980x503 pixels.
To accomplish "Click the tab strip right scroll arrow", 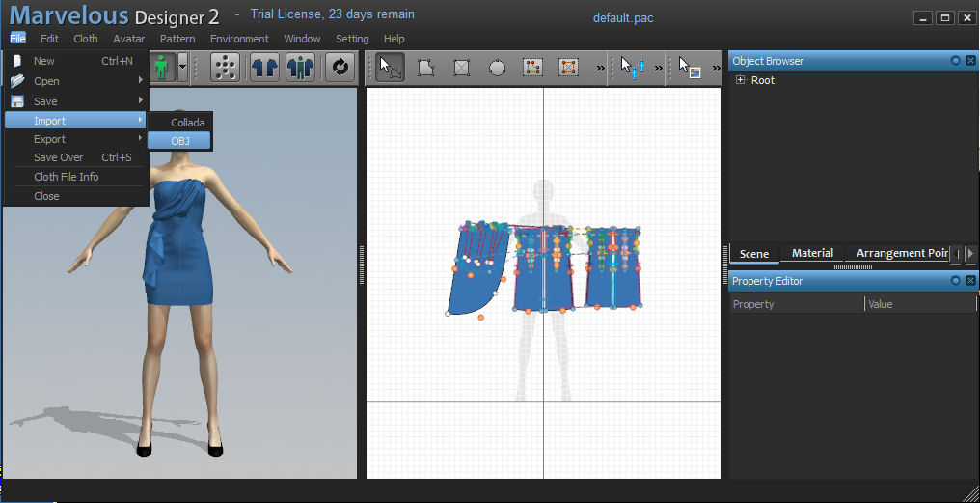I will 970,253.
